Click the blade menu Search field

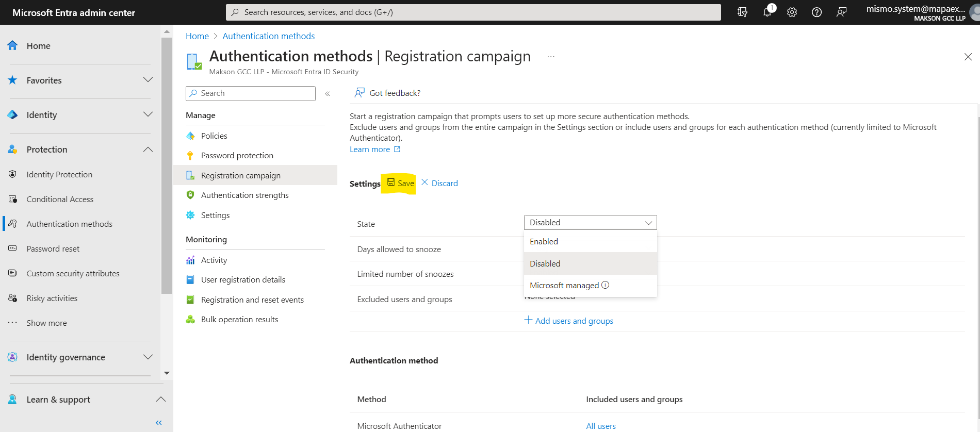pos(251,93)
